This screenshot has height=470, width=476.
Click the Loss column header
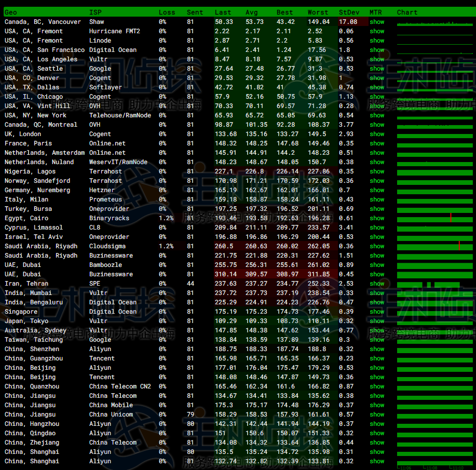point(167,12)
